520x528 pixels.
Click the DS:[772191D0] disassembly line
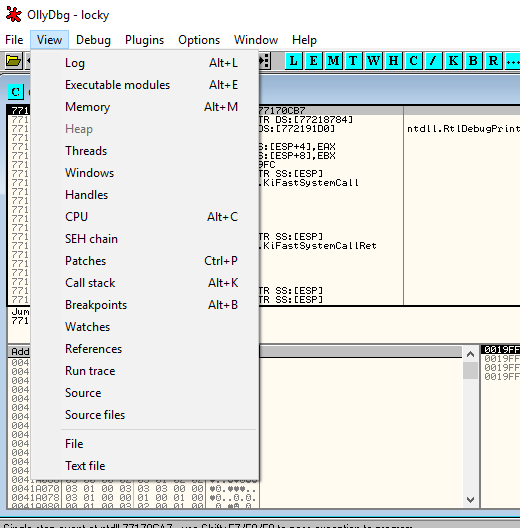[297, 129]
